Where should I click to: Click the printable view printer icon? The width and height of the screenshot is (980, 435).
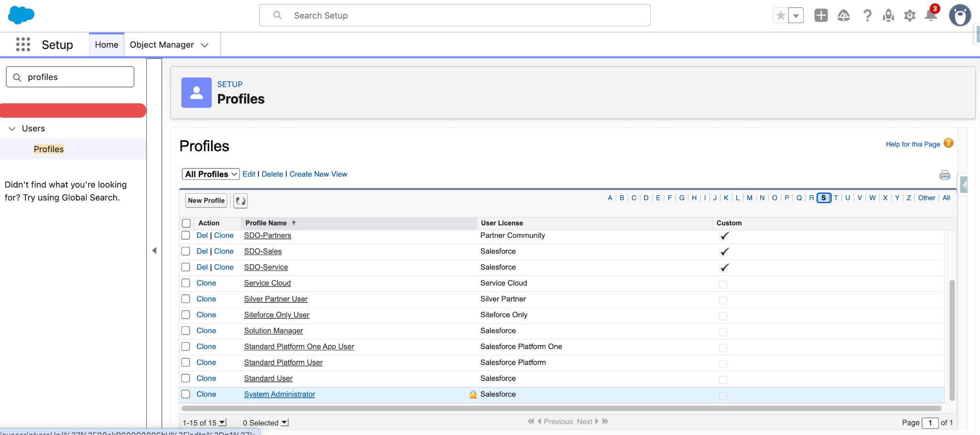pos(945,175)
